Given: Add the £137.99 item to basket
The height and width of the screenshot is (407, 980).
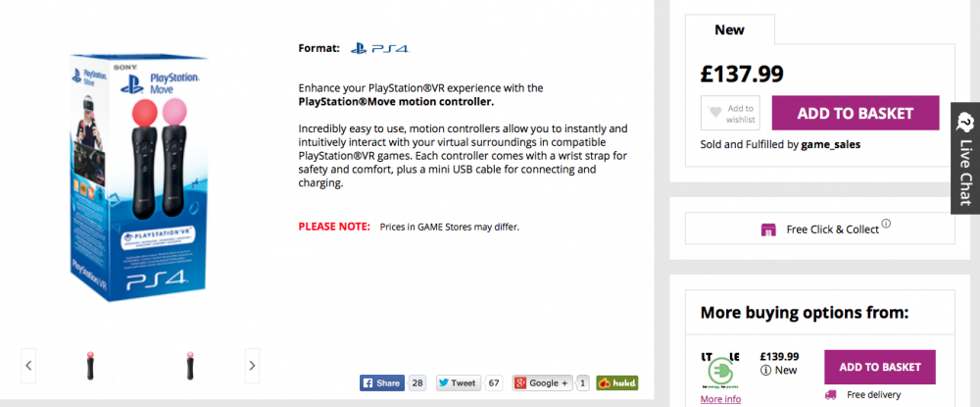Looking at the screenshot, I should pos(855,114).
